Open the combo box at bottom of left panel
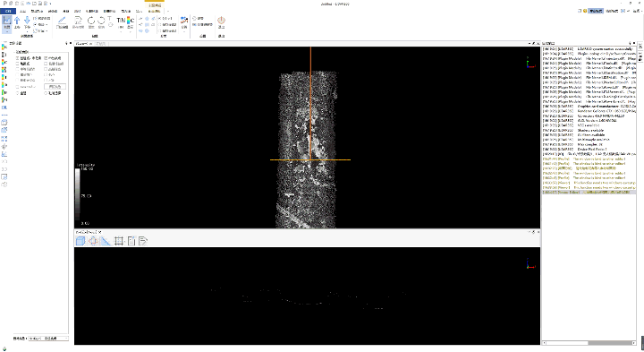Image resolution: width=644 pixels, height=352 pixels. (x=48, y=339)
